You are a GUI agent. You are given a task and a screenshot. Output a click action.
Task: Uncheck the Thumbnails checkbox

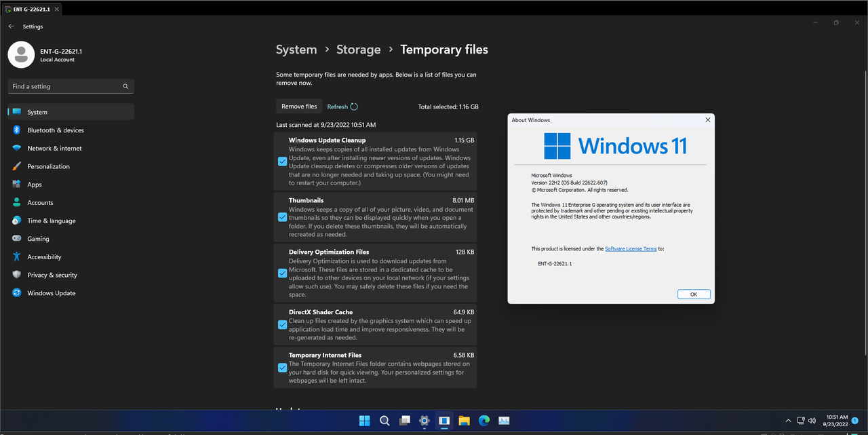(282, 217)
